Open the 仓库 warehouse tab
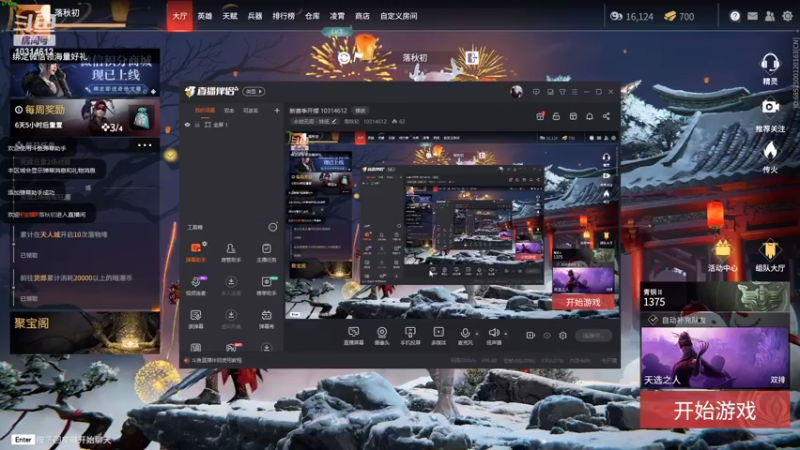The image size is (800, 450). (x=312, y=16)
